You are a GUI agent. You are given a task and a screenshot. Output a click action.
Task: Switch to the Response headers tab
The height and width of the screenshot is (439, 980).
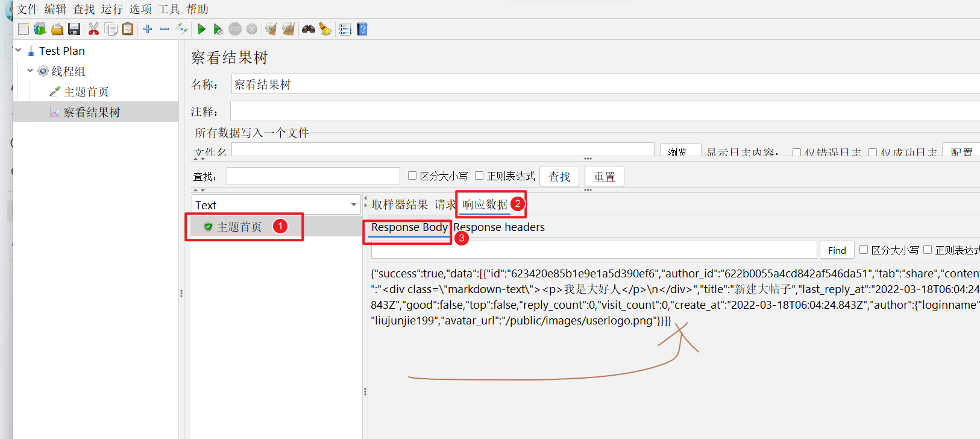point(499,227)
